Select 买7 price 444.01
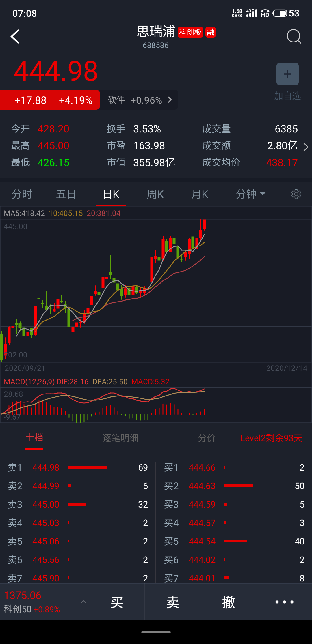 pos(202,578)
